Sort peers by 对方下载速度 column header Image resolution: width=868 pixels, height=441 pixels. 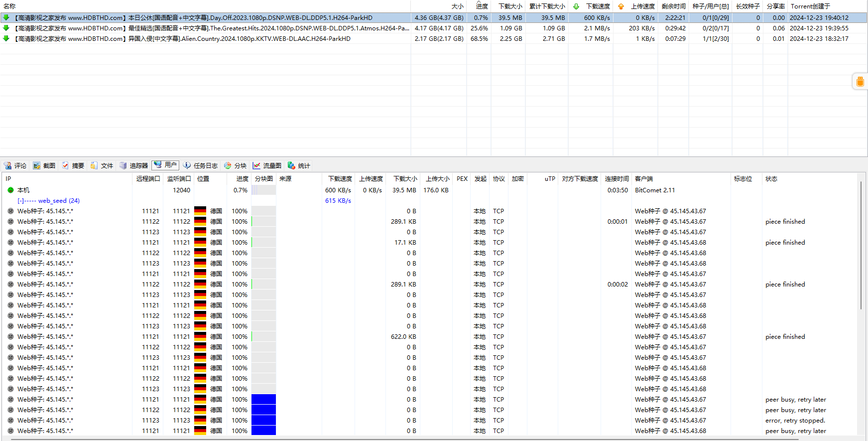pyautogui.click(x=580, y=178)
